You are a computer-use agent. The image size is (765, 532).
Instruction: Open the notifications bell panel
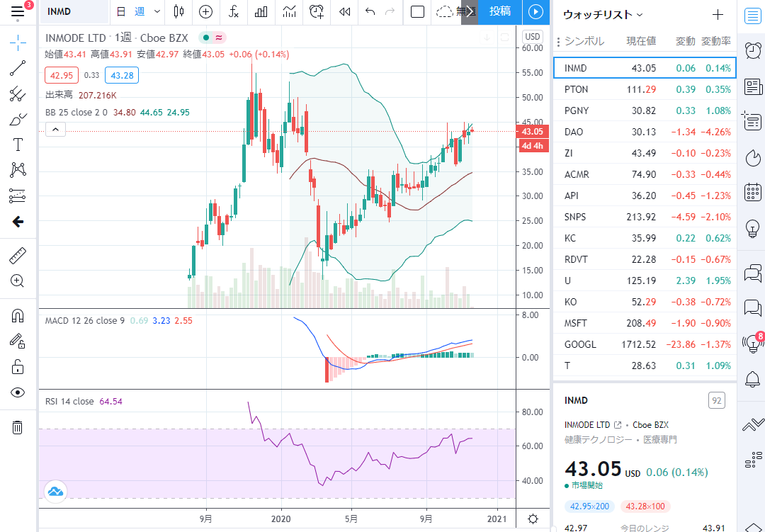pos(752,378)
